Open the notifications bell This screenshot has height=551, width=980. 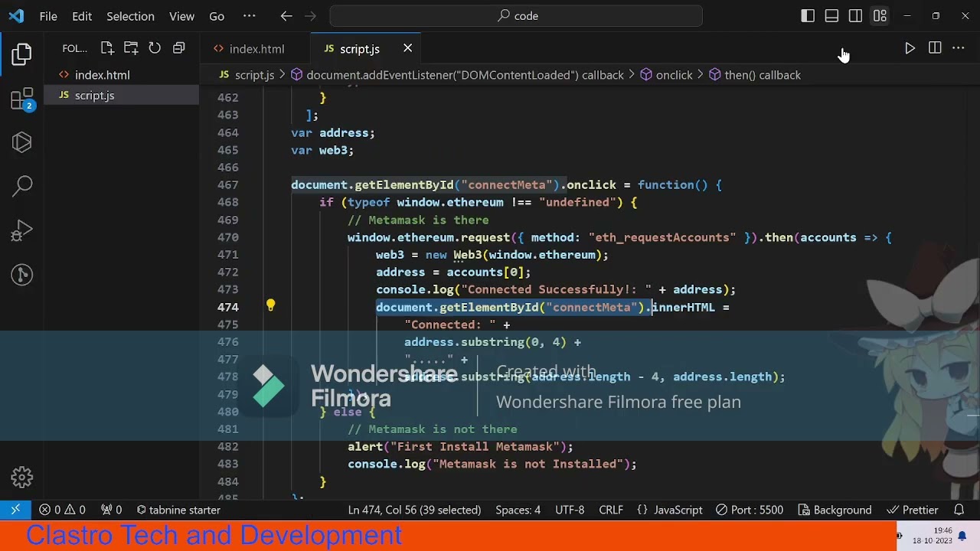click(959, 510)
